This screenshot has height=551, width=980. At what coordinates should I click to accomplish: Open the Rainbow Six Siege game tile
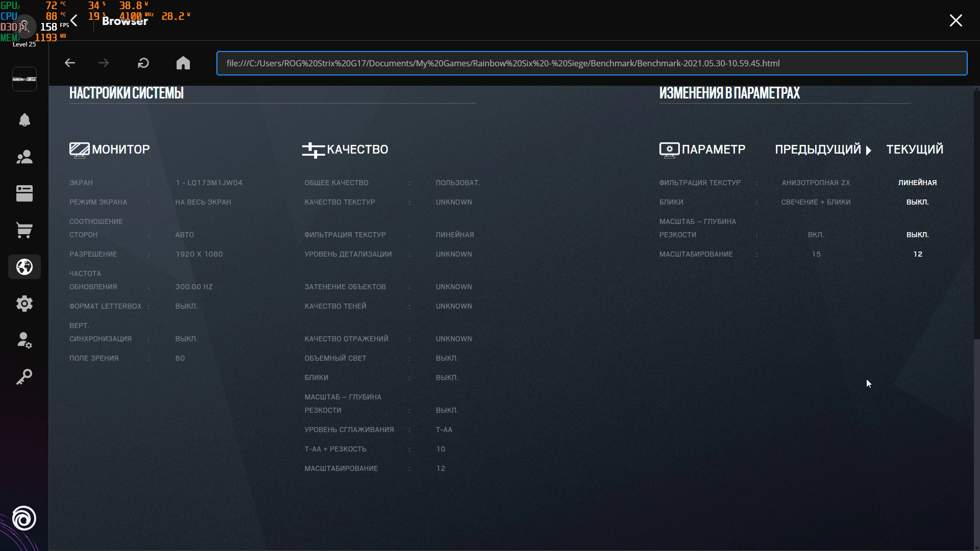click(x=24, y=79)
